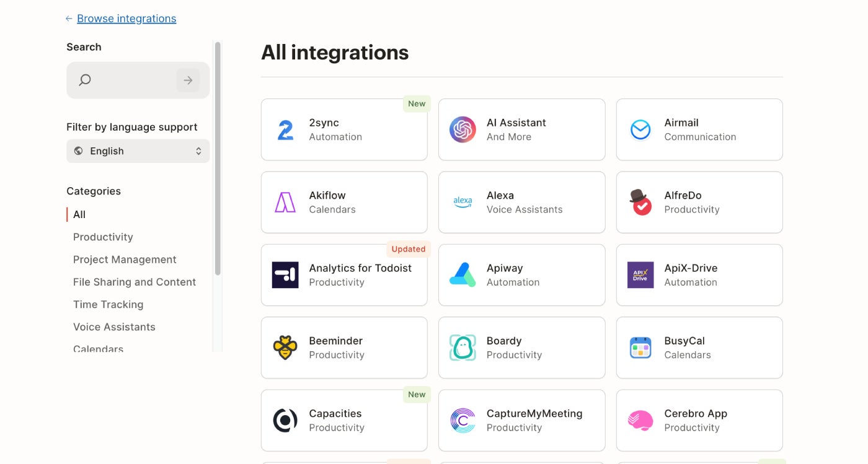Screen dimensions: 868x464
Task: Click the AI Assistant logo icon
Action: pos(463,129)
